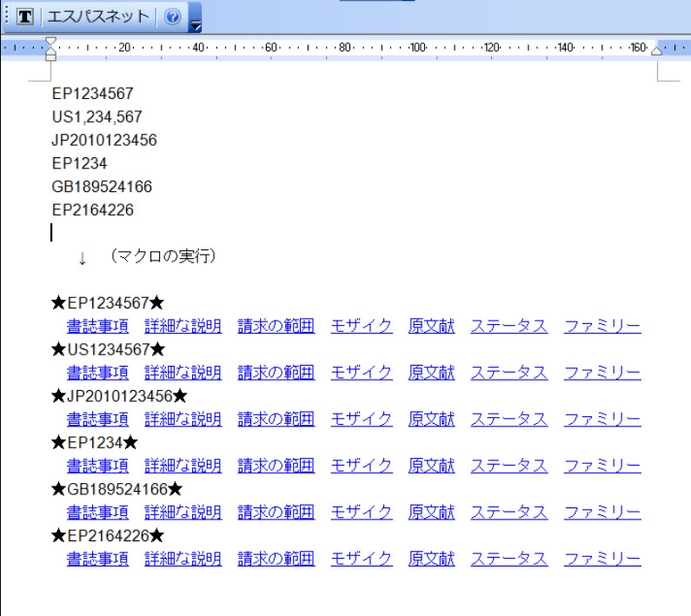This screenshot has width=691, height=616.
Task: Select the right indent marker on ruler
Action: pos(656,50)
